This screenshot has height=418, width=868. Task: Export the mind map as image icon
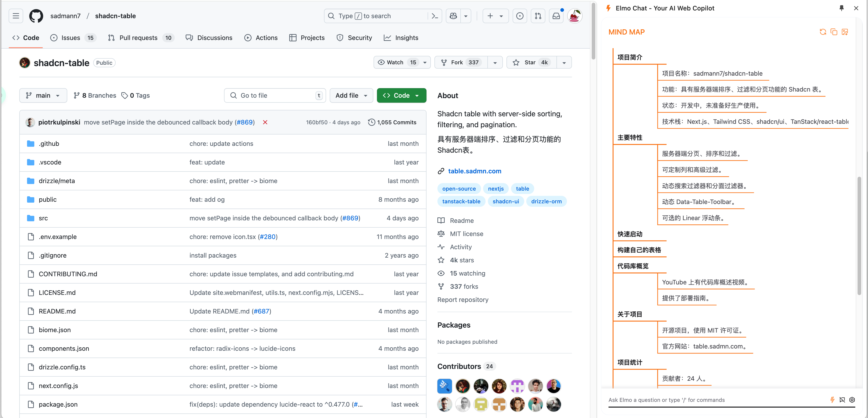[845, 32]
